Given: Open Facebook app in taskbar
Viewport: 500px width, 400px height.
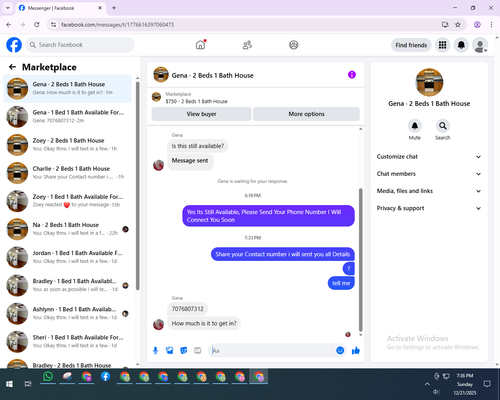Looking at the screenshot, I should (105, 376).
